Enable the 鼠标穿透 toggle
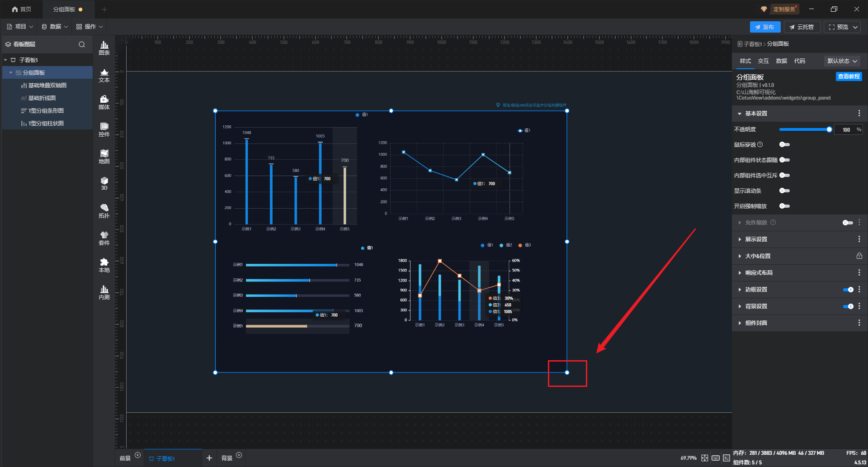This screenshot has height=467, width=868. point(784,145)
